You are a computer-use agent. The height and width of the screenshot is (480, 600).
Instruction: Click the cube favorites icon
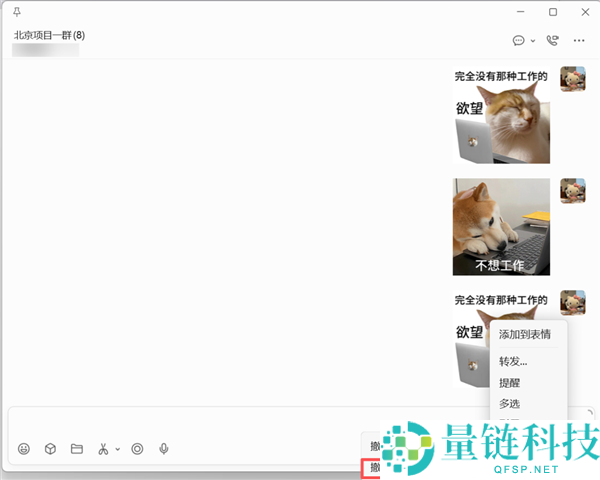click(50, 449)
